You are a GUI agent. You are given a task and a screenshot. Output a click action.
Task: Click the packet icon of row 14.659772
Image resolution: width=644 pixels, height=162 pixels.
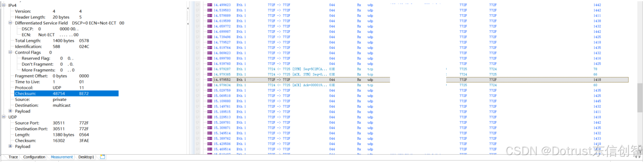(x=210, y=26)
